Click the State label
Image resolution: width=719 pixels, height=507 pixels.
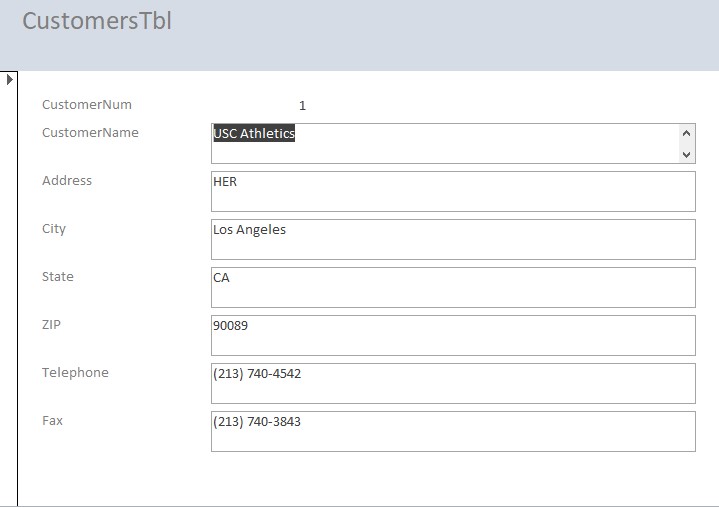pos(58,276)
